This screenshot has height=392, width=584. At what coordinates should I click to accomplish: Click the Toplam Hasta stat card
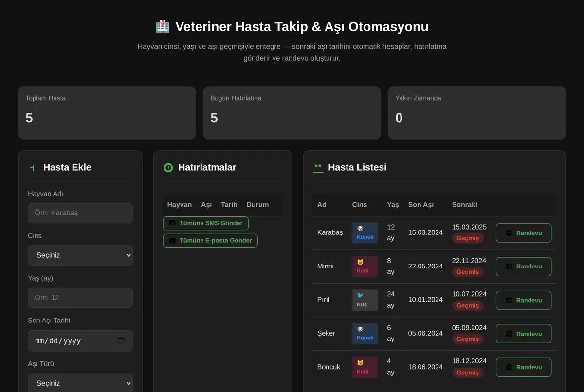click(x=107, y=113)
